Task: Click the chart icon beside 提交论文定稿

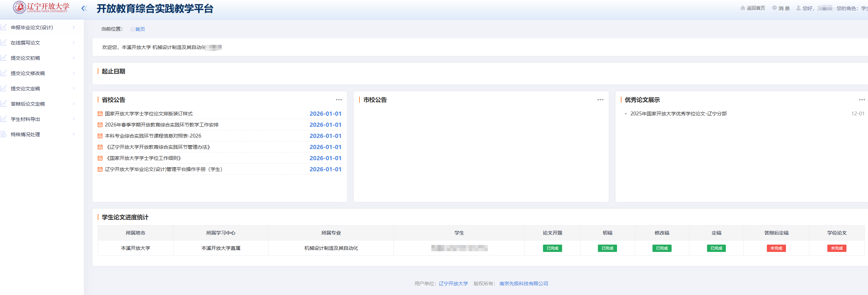Action: tap(3, 88)
